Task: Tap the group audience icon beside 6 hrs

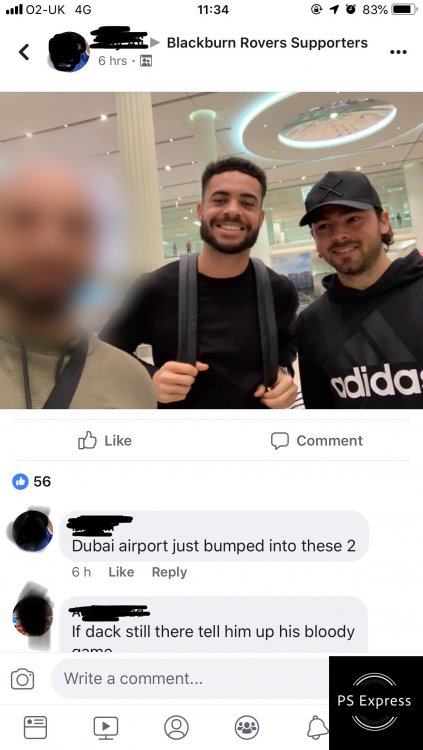Action: pos(146,61)
